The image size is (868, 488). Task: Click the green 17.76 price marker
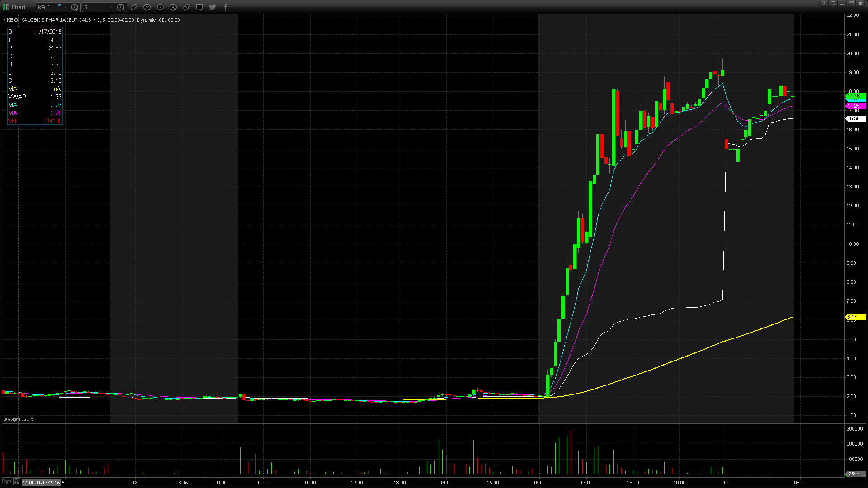click(x=855, y=96)
